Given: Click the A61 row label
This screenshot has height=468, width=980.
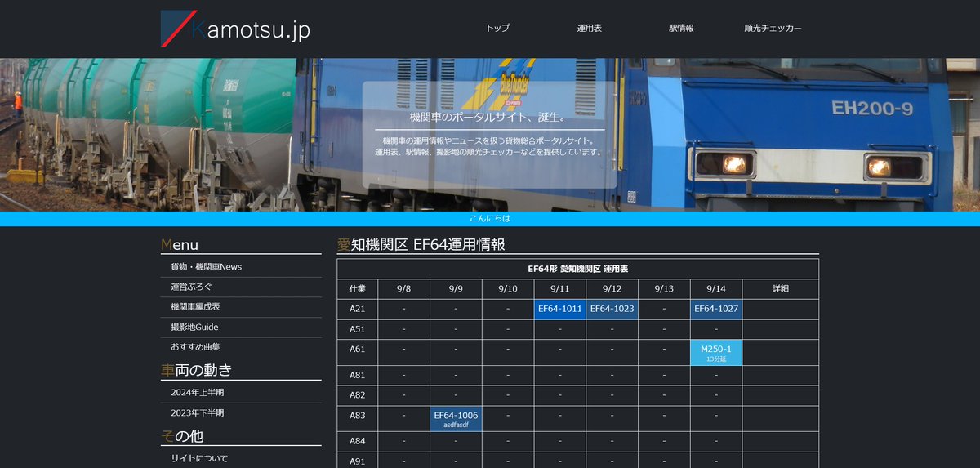Looking at the screenshot, I should pos(358,353).
